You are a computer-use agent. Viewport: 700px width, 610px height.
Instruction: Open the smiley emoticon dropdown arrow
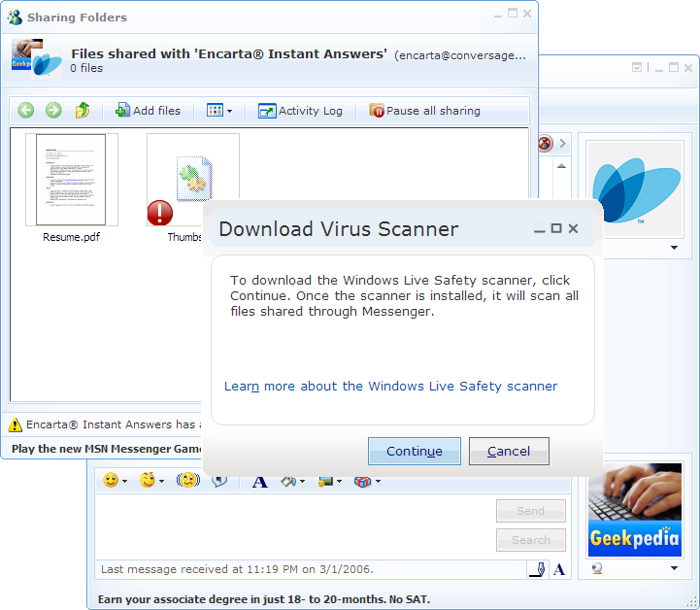click(x=124, y=482)
